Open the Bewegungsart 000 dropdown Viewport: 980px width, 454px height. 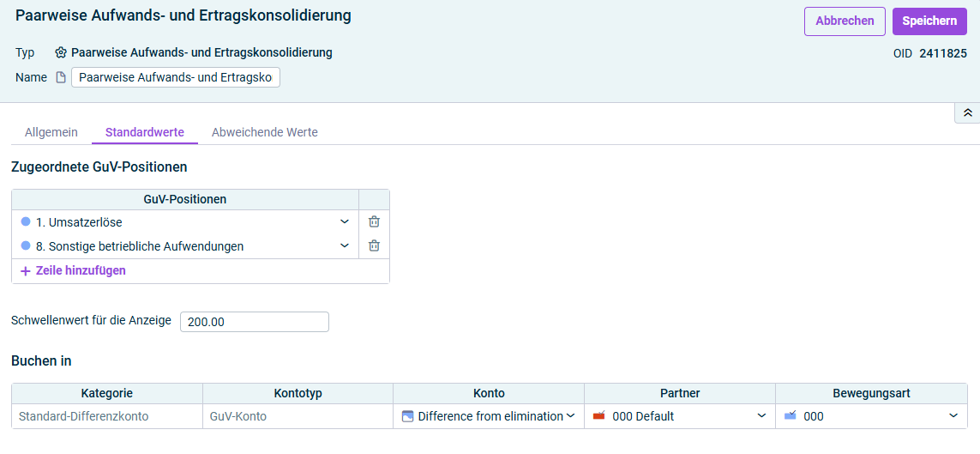(x=953, y=416)
